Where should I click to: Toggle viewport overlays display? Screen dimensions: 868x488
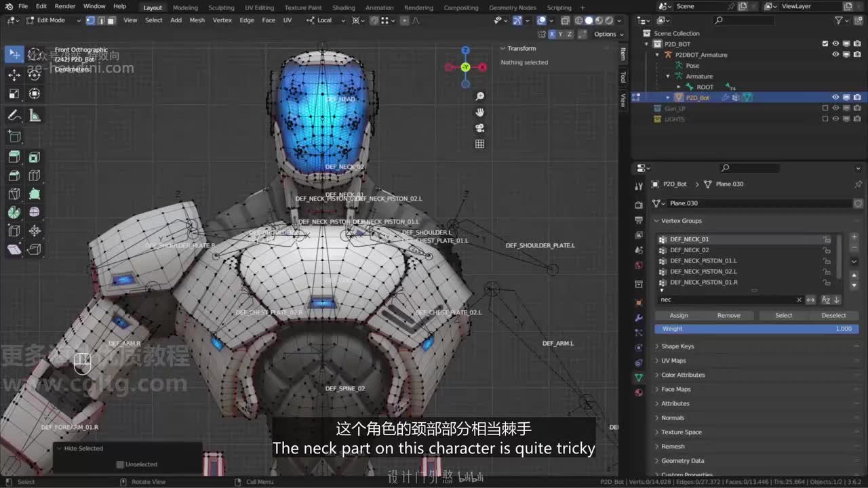[x=542, y=20]
